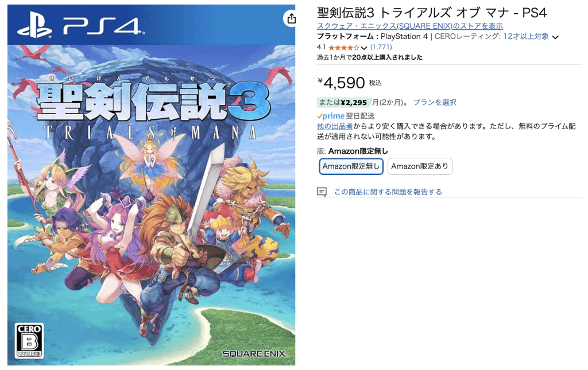Click the star rating icons
Viewport: 588px width, 370px height.
coord(344,48)
